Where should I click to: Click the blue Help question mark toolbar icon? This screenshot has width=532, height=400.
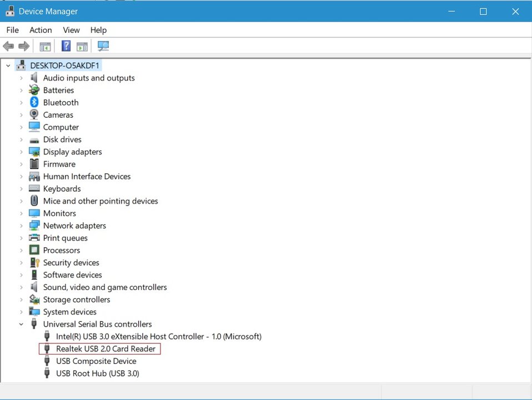point(66,46)
